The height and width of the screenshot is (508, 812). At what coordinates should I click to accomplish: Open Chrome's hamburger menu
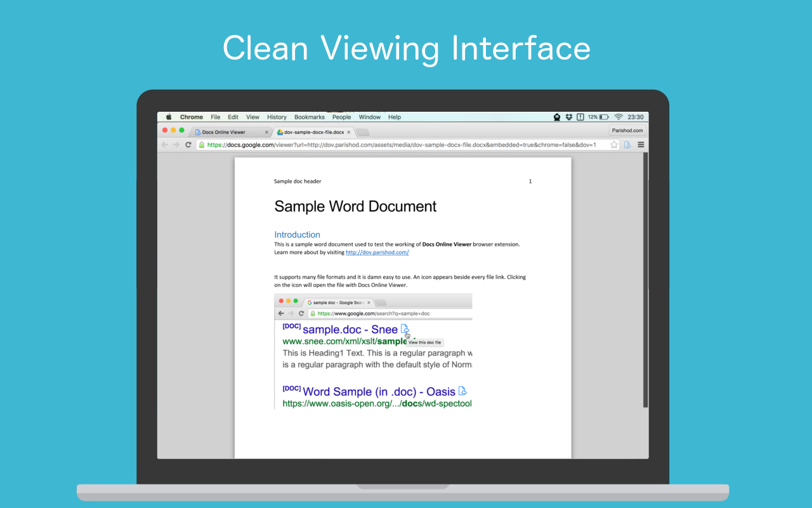pos(641,145)
